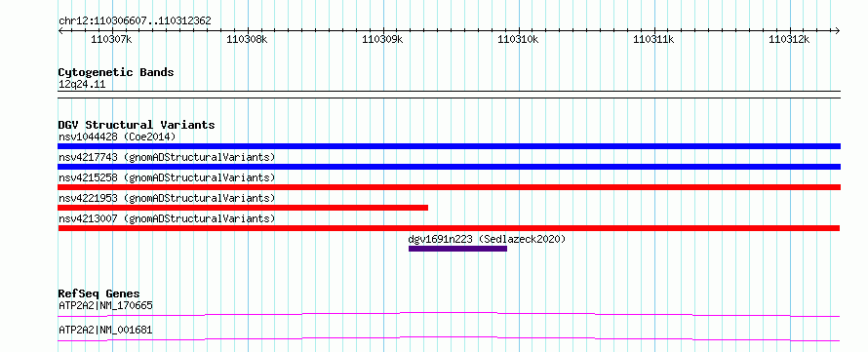Viewport: 868px width, 352px height.
Task: Click the 110308k ruler label
Action: (248, 39)
